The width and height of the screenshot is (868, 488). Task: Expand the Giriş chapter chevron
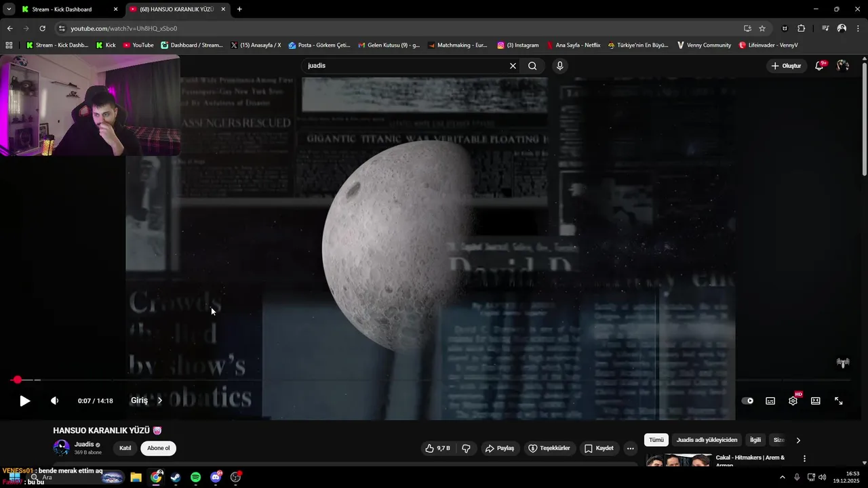[160, 401]
